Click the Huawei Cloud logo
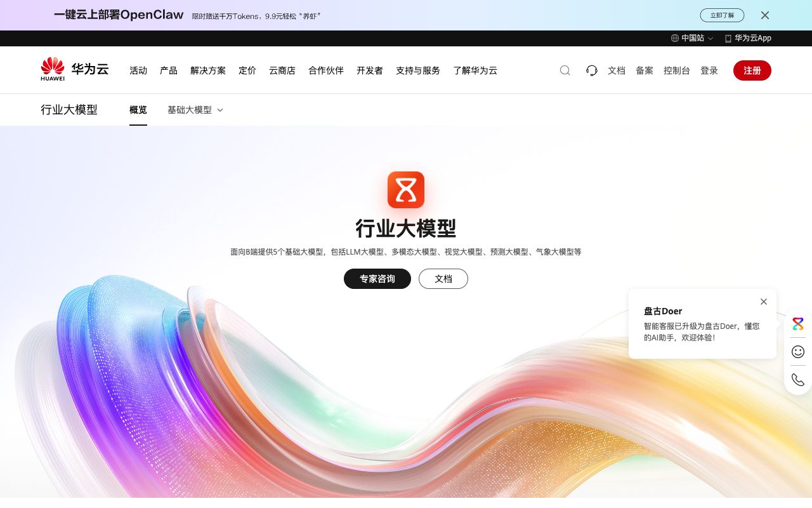This screenshot has height=508, width=812. [74, 69]
